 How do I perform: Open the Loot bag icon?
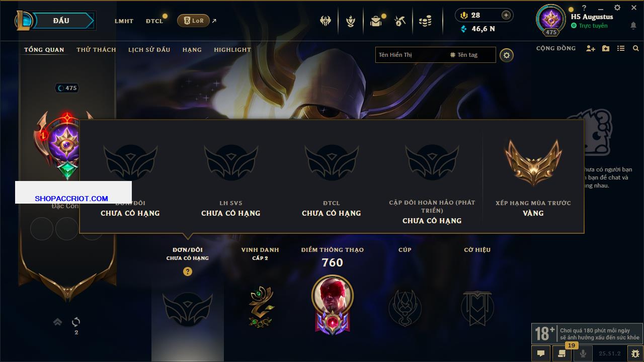[376, 21]
